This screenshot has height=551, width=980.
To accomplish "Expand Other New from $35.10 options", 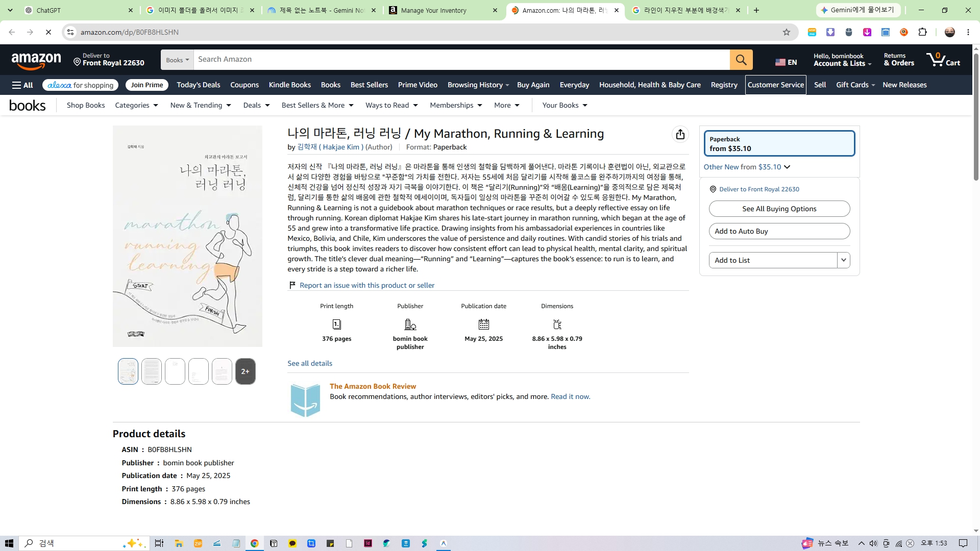I will tap(747, 167).
